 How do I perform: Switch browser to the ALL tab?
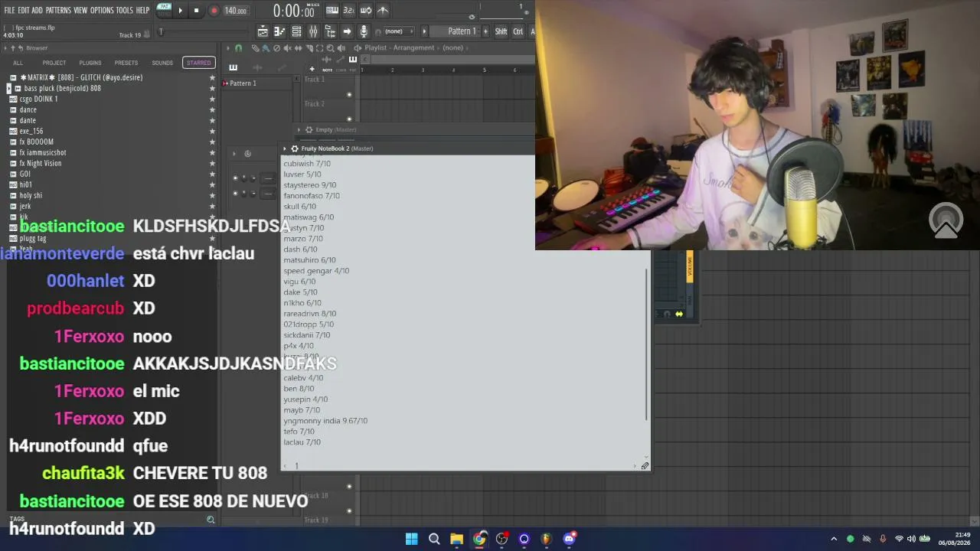[18, 63]
